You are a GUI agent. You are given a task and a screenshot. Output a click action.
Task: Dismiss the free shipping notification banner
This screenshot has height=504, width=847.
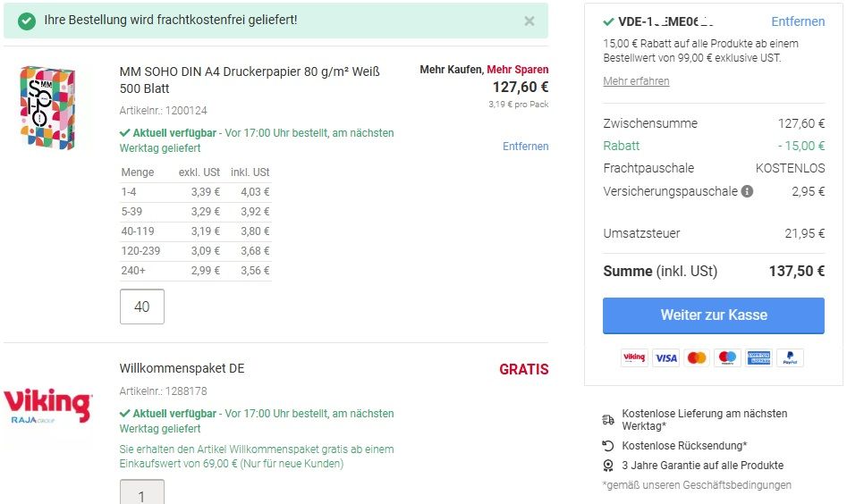coord(529,21)
